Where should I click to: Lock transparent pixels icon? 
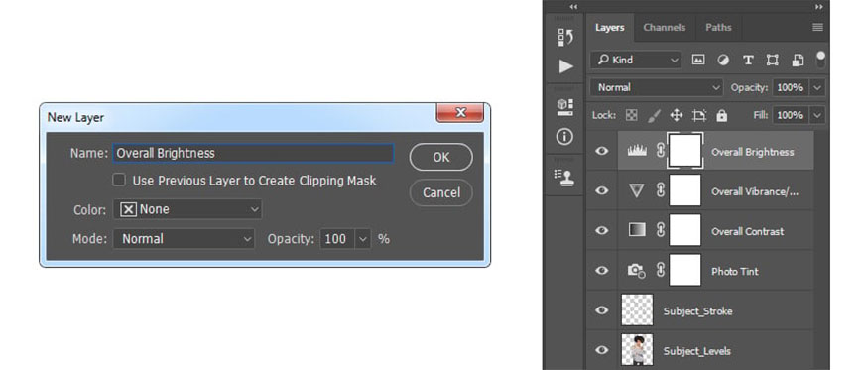coord(632,115)
